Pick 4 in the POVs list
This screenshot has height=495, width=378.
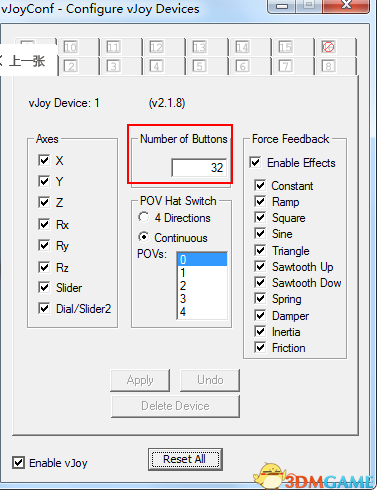point(203,312)
